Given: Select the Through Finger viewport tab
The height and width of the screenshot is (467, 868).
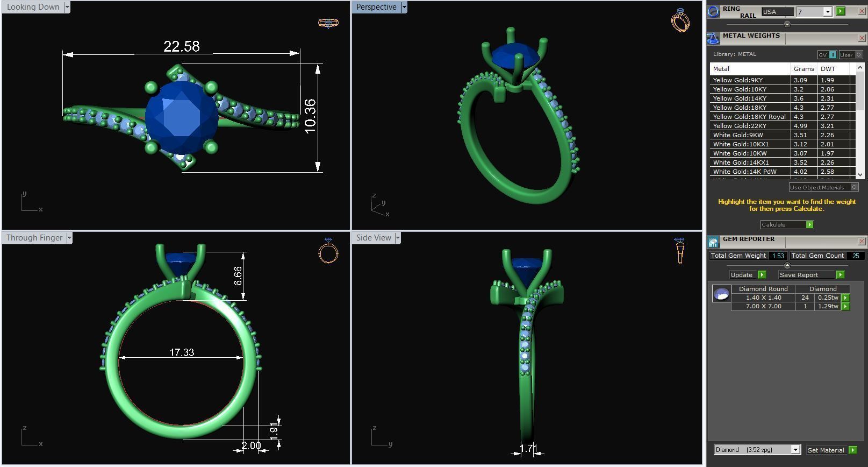Looking at the screenshot, I should 34,238.
